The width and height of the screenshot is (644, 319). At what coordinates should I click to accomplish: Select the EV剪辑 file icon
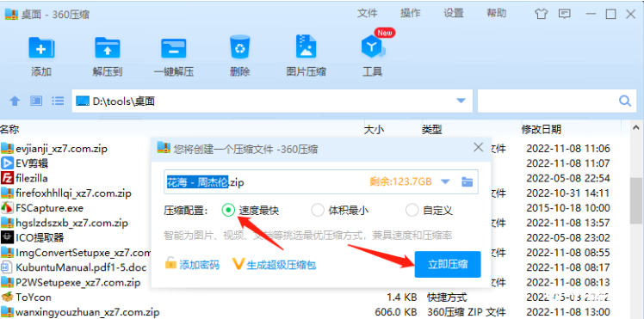7,163
